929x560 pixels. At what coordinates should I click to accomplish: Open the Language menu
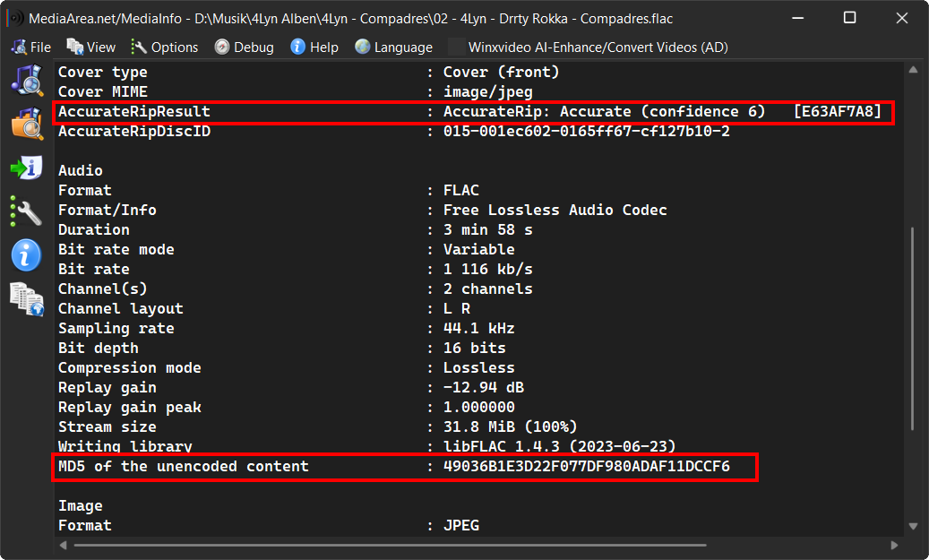pyautogui.click(x=393, y=47)
